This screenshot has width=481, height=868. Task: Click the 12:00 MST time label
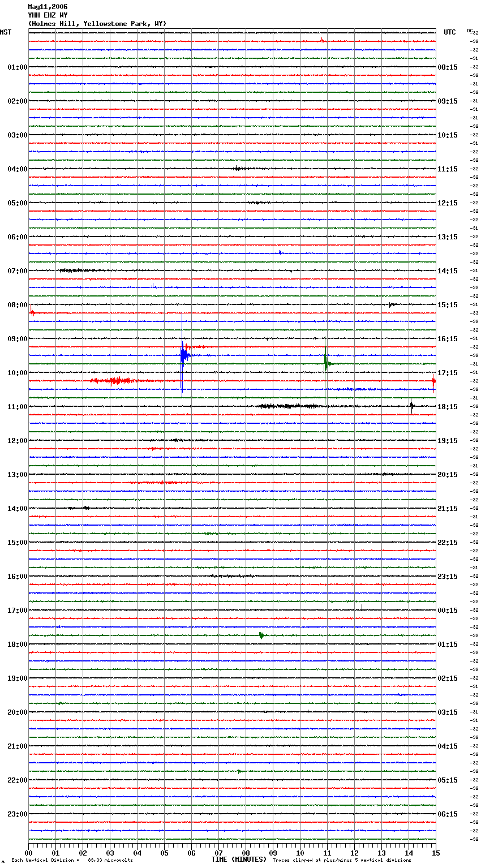coord(18,441)
